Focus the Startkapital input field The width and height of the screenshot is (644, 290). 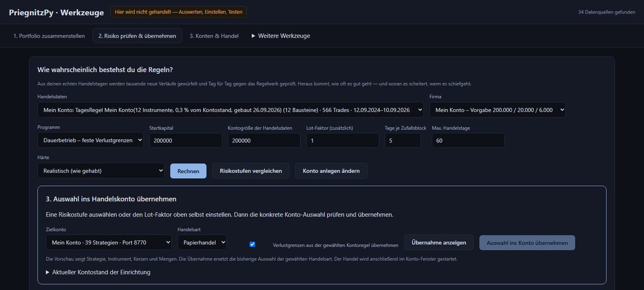point(186,140)
